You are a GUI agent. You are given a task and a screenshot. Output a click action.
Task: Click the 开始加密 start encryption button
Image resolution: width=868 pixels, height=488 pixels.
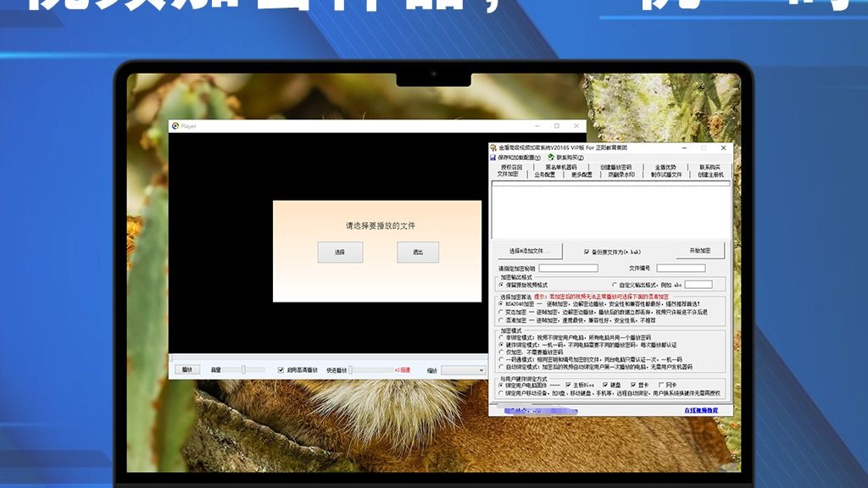coord(699,250)
